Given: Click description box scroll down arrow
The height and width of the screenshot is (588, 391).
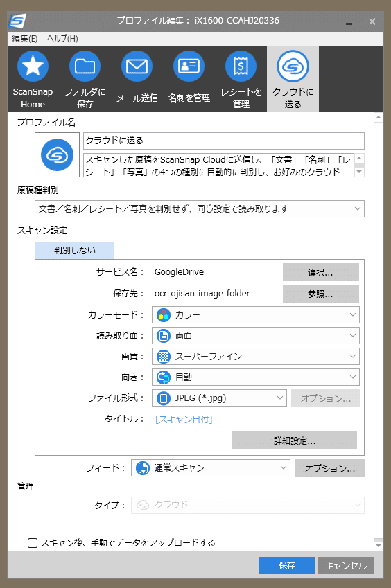Looking at the screenshot, I should pos(359,172).
